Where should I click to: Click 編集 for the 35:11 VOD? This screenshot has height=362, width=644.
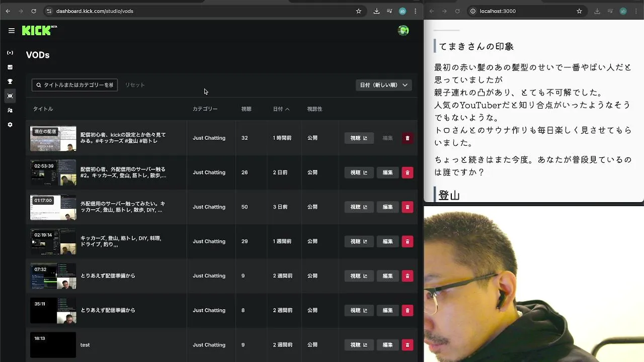tap(387, 310)
